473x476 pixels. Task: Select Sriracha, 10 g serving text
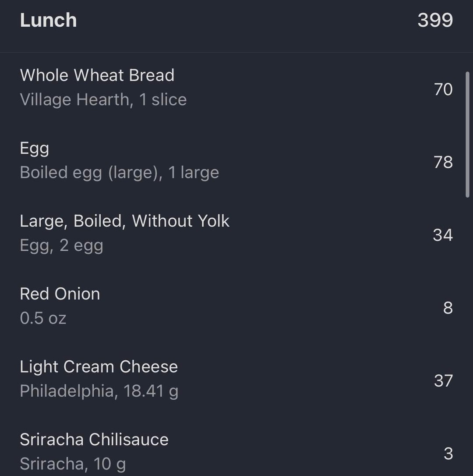pos(73,464)
